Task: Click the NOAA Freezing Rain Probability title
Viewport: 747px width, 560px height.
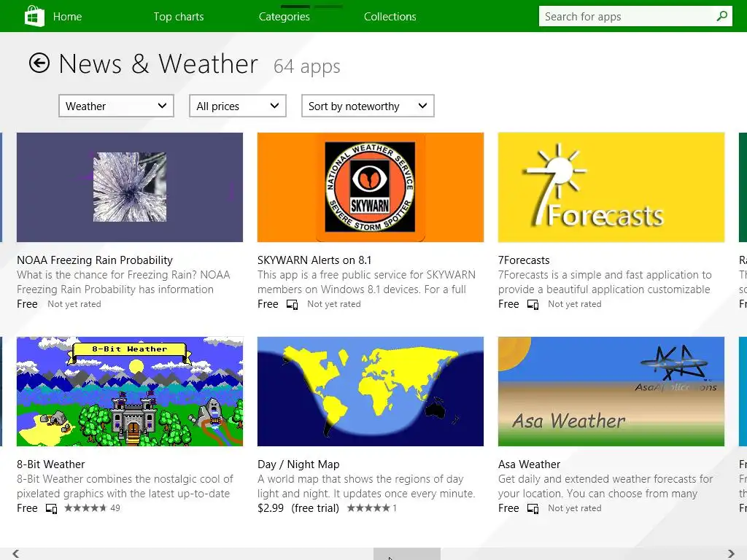Action: (95, 260)
